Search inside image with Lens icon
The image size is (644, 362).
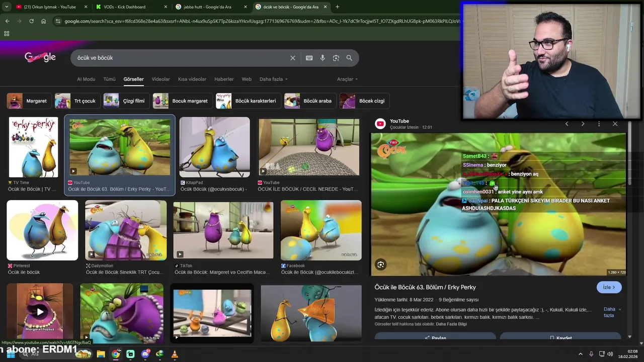tap(381, 264)
